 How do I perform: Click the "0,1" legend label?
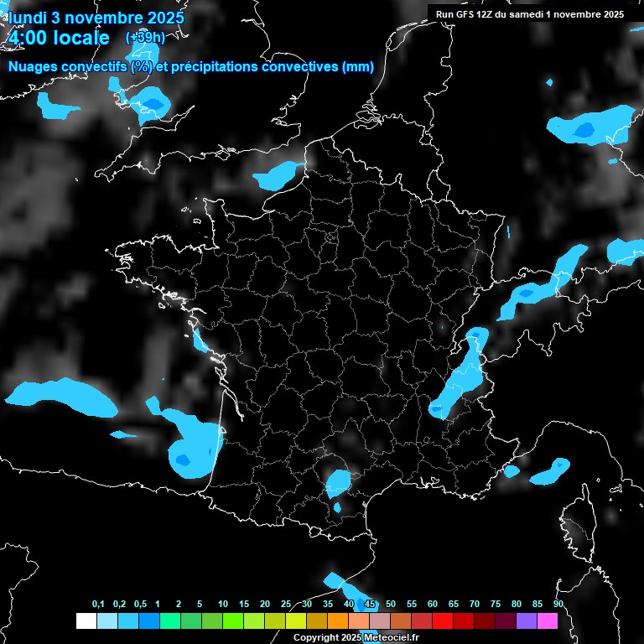[98, 604]
